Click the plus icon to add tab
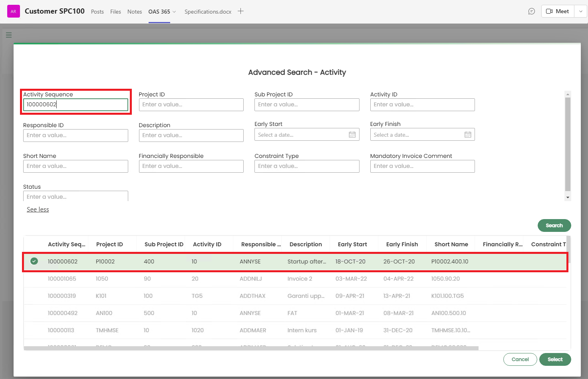 [x=240, y=11]
